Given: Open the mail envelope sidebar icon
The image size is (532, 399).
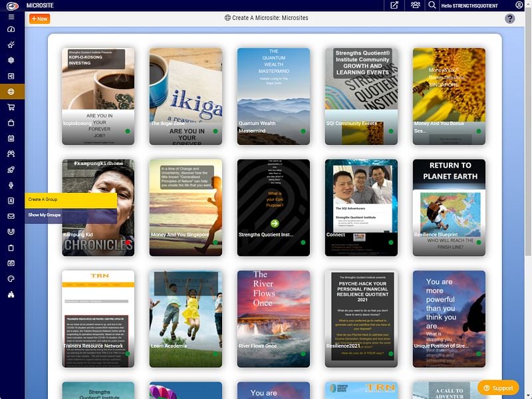Looking at the screenshot, I should point(11,216).
